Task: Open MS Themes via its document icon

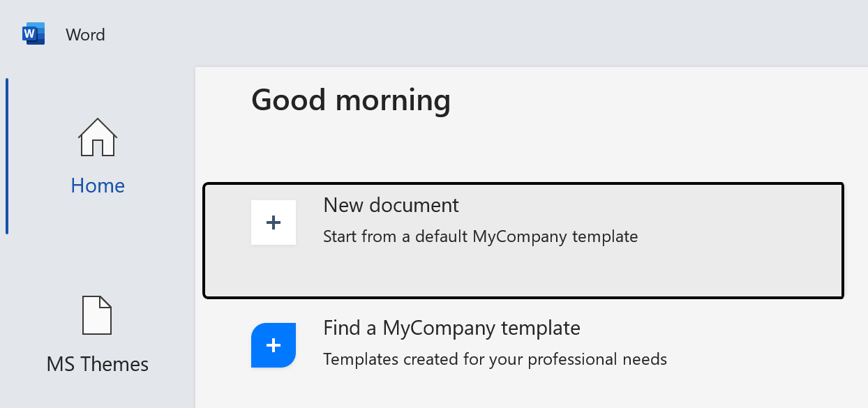Action: (98, 316)
